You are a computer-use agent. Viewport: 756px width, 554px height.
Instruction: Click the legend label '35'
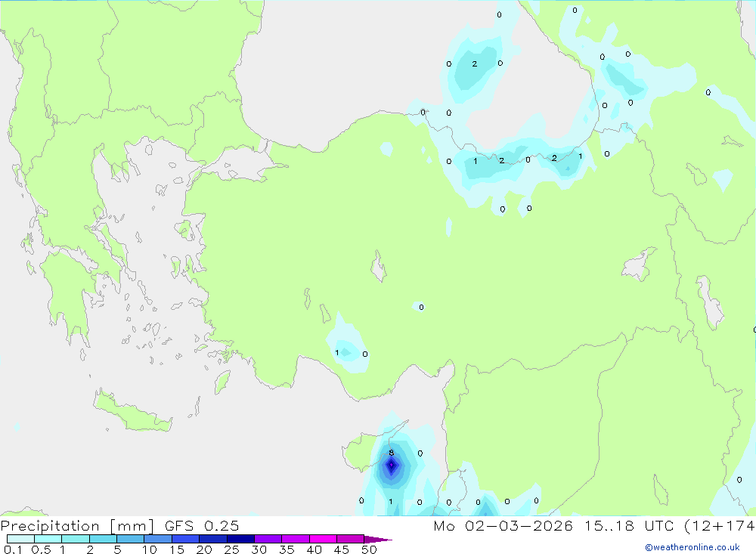[287, 549]
